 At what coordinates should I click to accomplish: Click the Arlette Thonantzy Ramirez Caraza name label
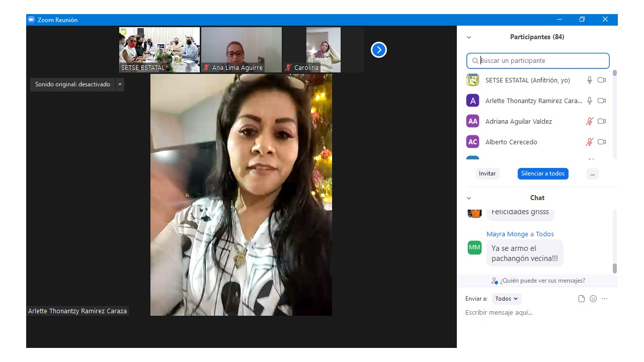[x=77, y=311]
